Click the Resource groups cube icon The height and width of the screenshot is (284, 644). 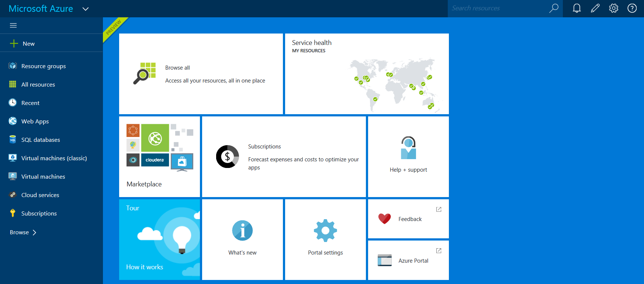tap(13, 66)
